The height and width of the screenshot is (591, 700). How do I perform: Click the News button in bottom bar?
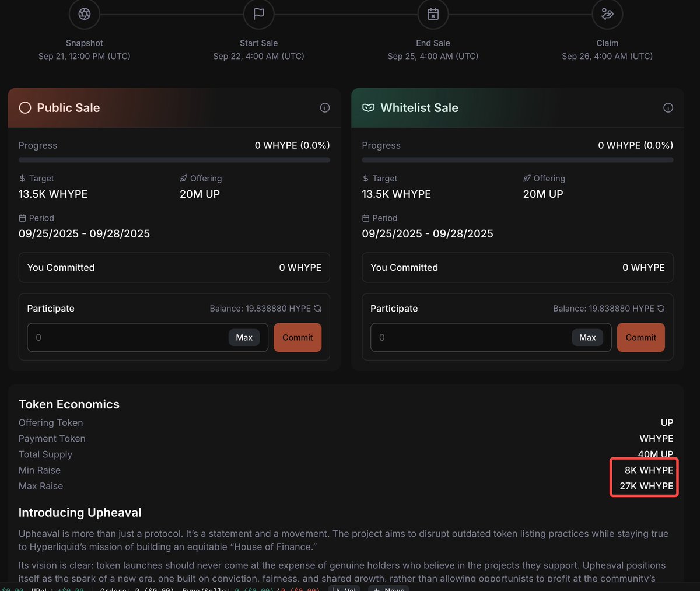(388, 588)
